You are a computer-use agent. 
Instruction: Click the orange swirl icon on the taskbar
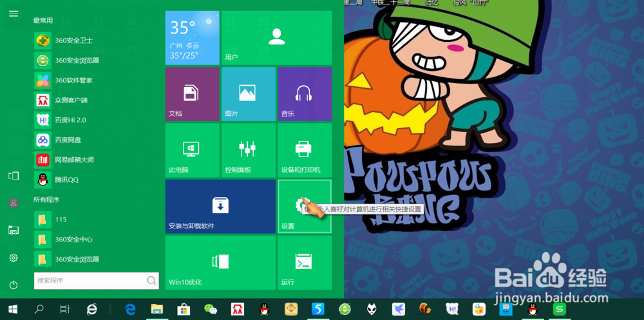tap(425, 309)
